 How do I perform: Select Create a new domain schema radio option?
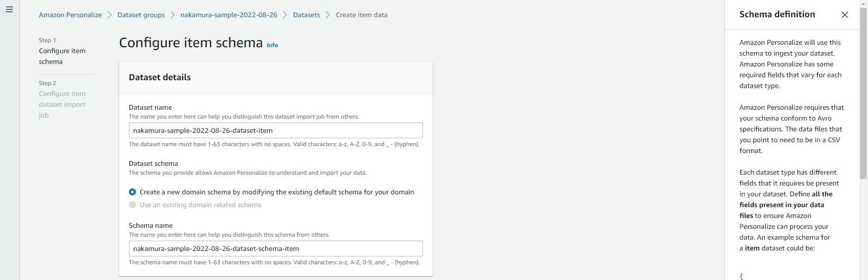coord(132,192)
